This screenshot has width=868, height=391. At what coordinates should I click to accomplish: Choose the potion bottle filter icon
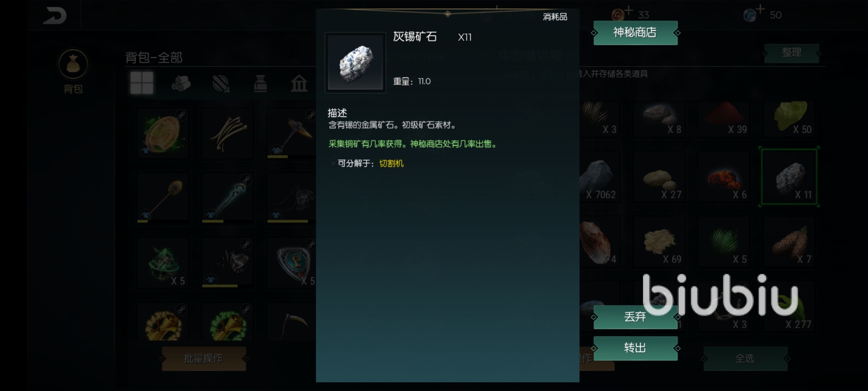260,84
